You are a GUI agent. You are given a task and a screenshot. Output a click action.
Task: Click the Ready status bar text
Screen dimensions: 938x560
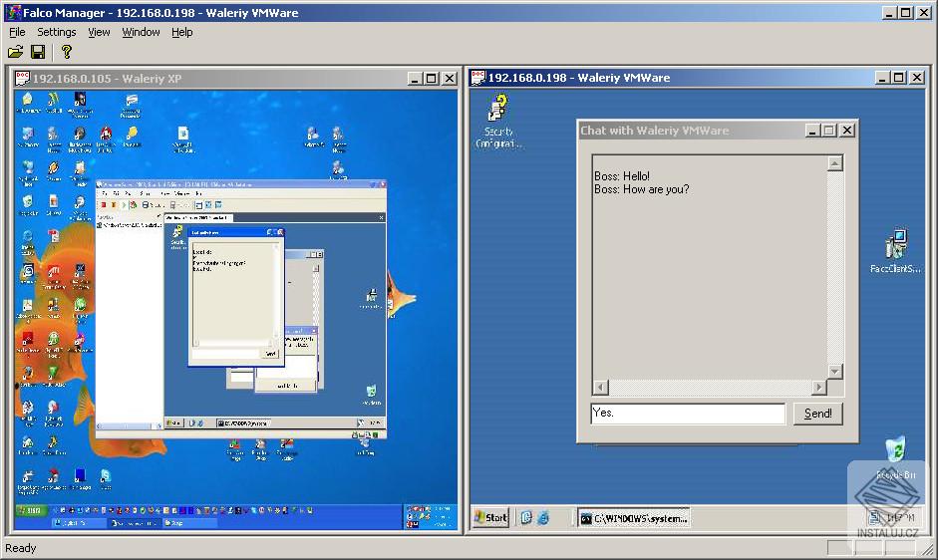click(x=20, y=548)
